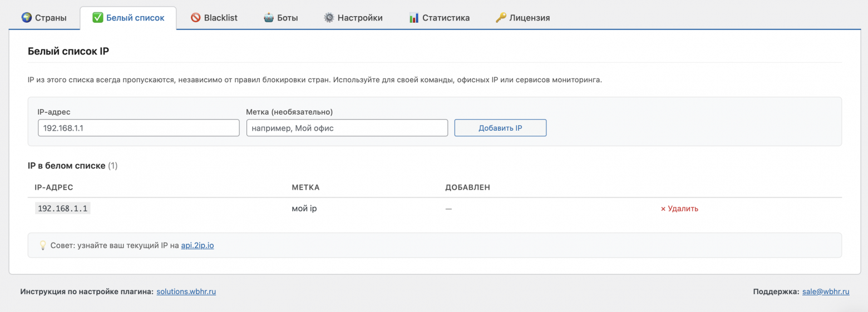Switch to the Blacklist tab

214,18
